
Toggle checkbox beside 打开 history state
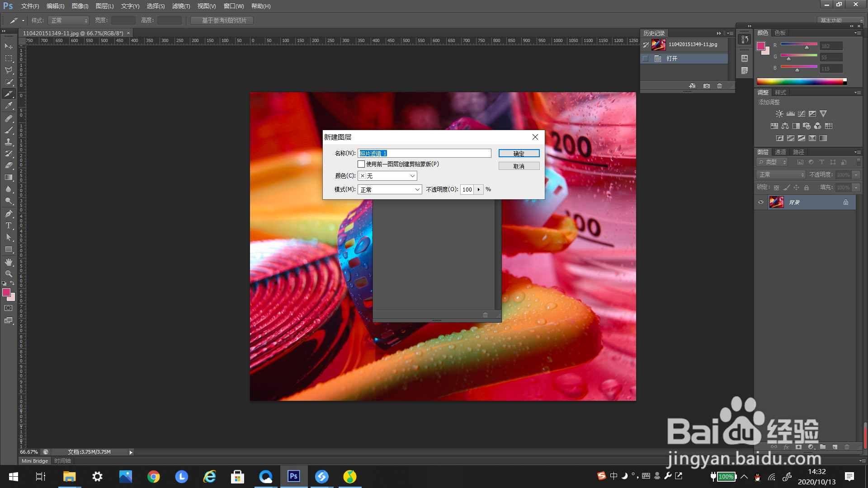click(x=646, y=59)
